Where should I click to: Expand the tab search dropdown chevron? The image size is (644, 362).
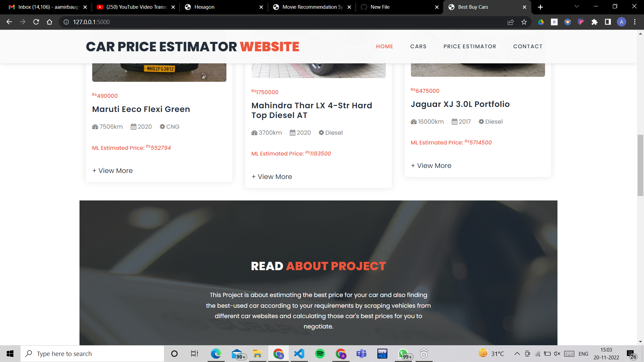(576, 7)
